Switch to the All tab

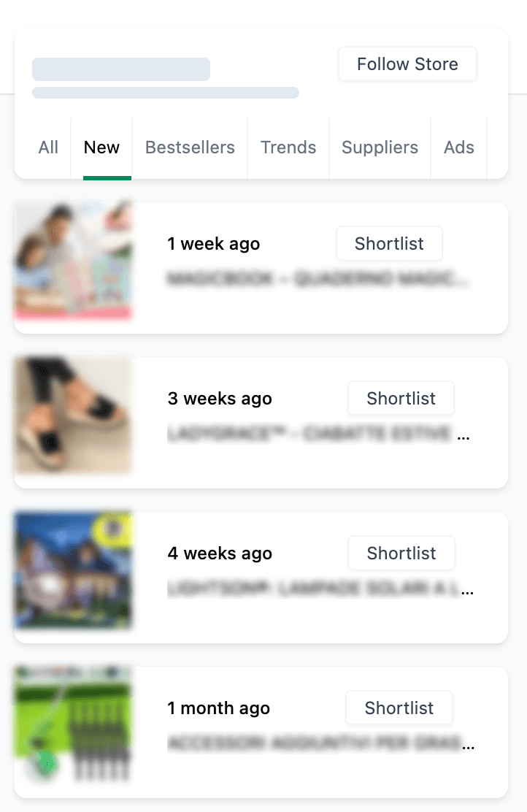48,148
